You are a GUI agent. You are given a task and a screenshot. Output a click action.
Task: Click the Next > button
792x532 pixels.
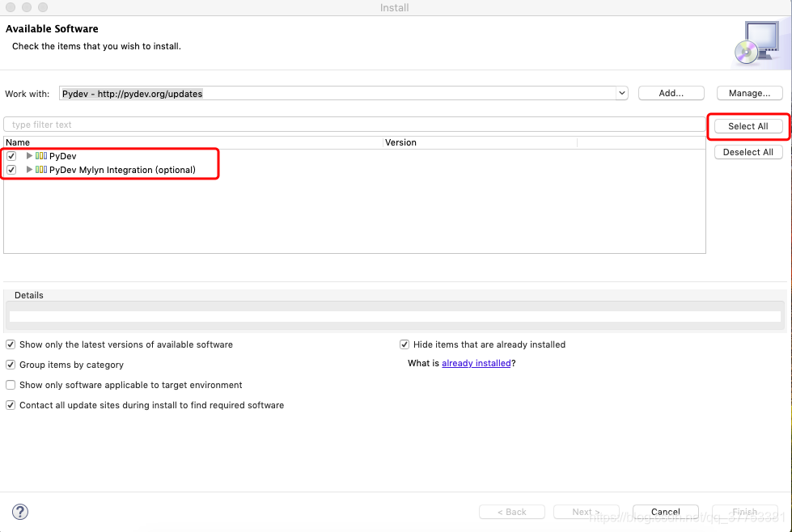(x=587, y=512)
